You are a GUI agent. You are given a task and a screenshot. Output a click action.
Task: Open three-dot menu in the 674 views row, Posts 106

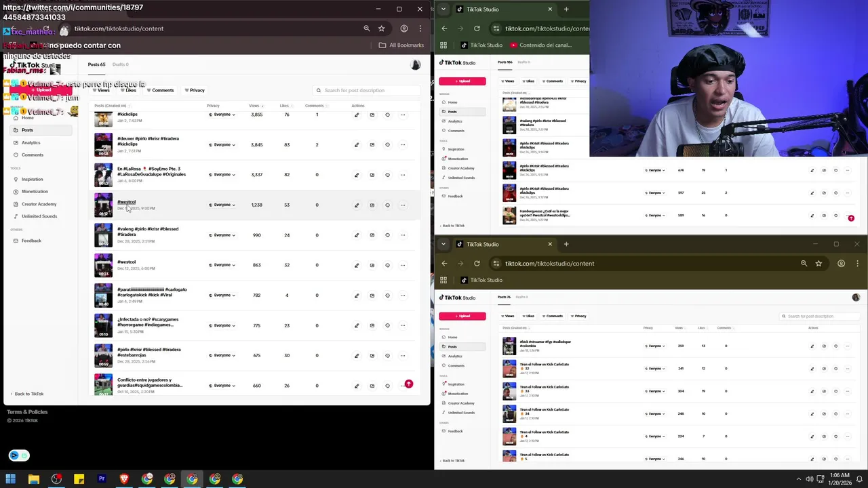(847, 170)
